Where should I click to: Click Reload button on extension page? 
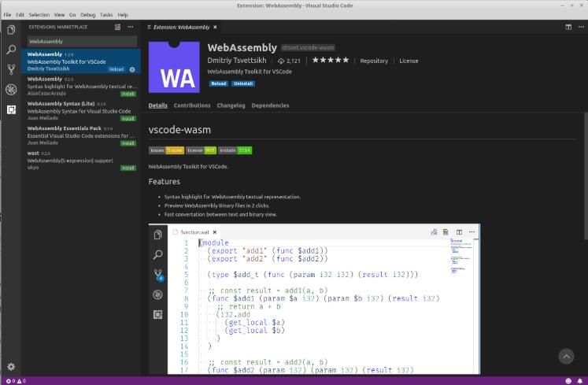tap(219, 83)
